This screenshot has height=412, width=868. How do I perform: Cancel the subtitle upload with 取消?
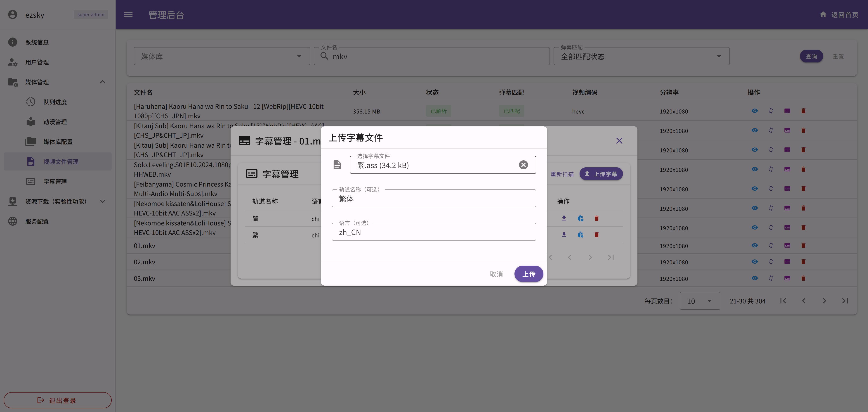pyautogui.click(x=496, y=274)
